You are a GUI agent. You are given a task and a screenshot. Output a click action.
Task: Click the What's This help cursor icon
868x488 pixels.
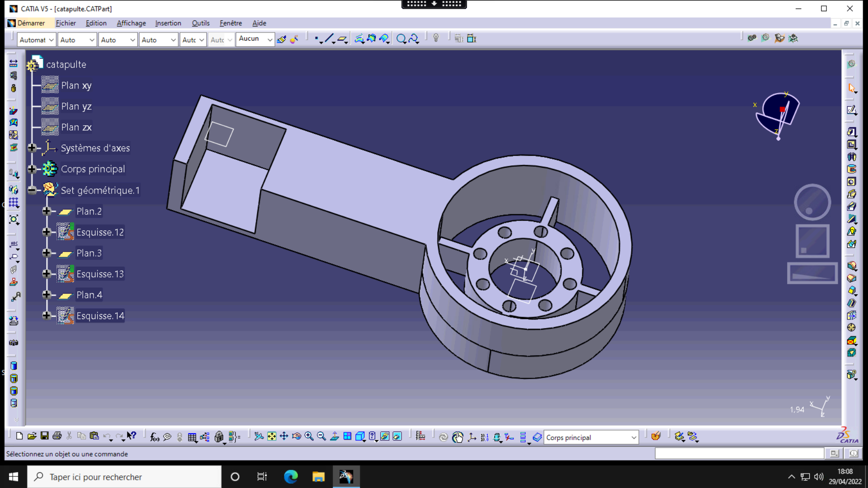click(132, 436)
